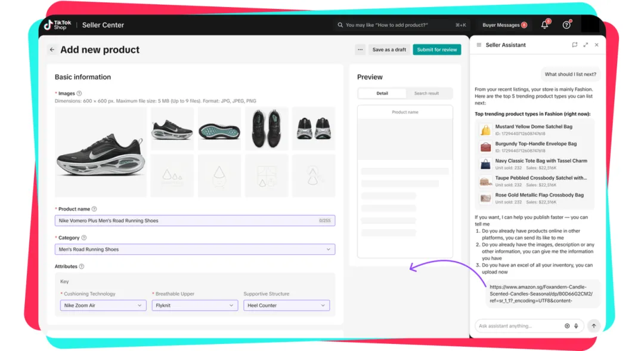
Task: Start a new chat in Seller Assistant
Action: [574, 45]
